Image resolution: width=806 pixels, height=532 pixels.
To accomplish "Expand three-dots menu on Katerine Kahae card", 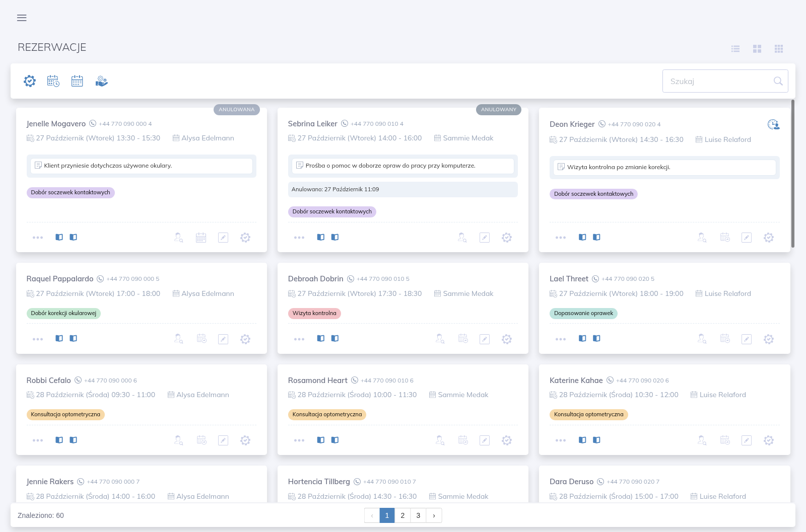I will (561, 440).
